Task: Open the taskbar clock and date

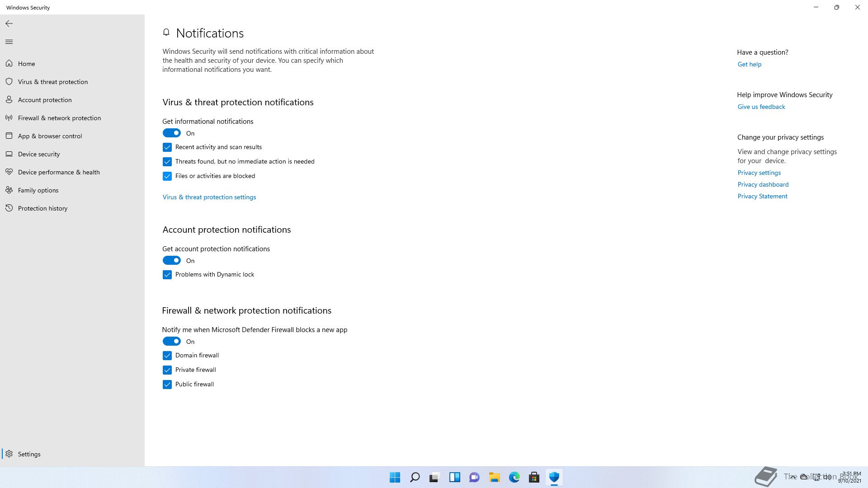Action: 850,477
